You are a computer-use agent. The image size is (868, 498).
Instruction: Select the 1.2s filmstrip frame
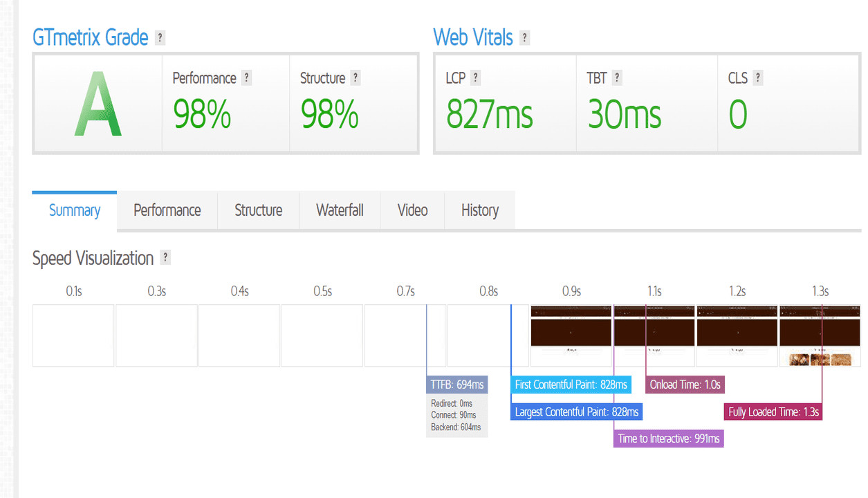pyautogui.click(x=737, y=335)
